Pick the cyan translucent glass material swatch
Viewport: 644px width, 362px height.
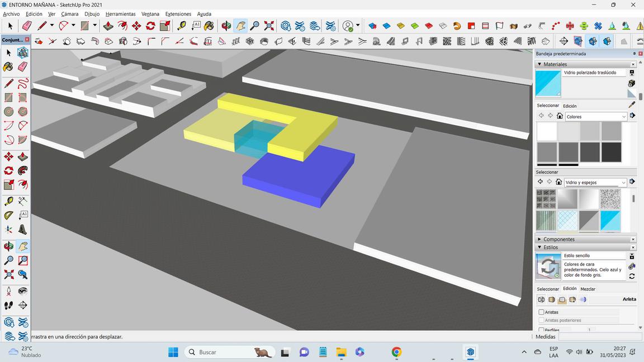pos(610,221)
